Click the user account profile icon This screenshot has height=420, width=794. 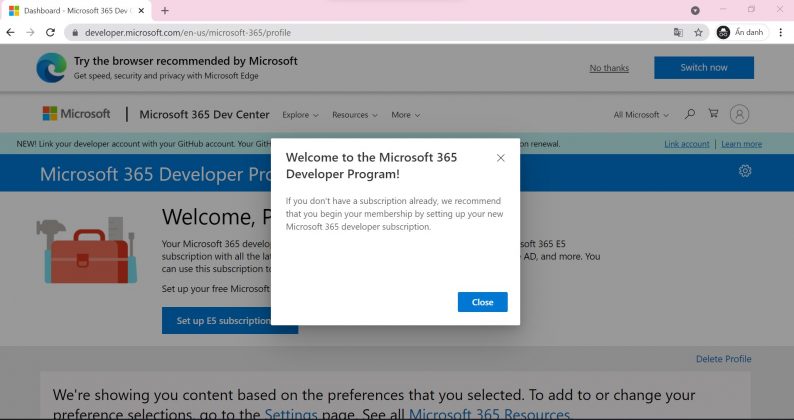pos(739,114)
